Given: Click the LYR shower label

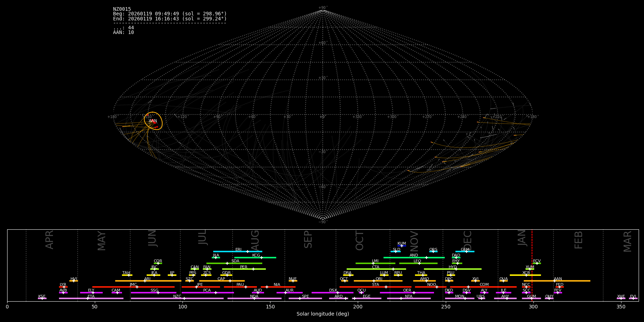Looking at the screenshot, I should [63, 285].
